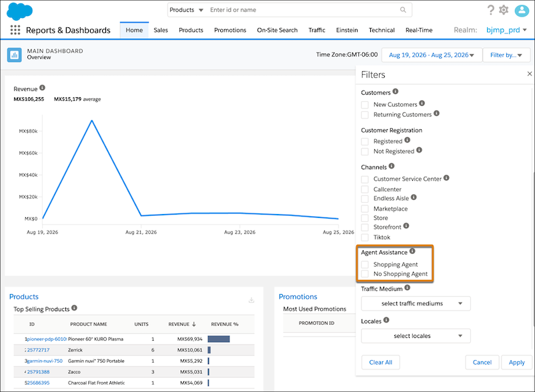
Task: Select the Shopping Agent checkbox
Action: click(365, 265)
